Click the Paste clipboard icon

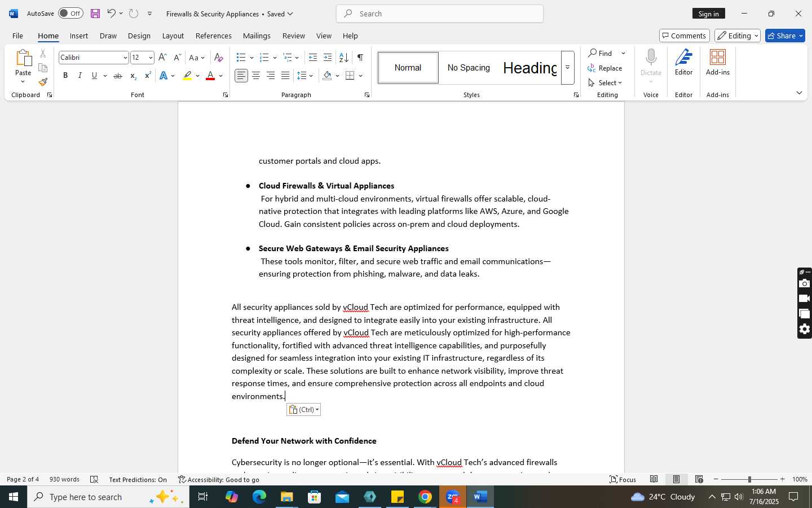pos(23,58)
